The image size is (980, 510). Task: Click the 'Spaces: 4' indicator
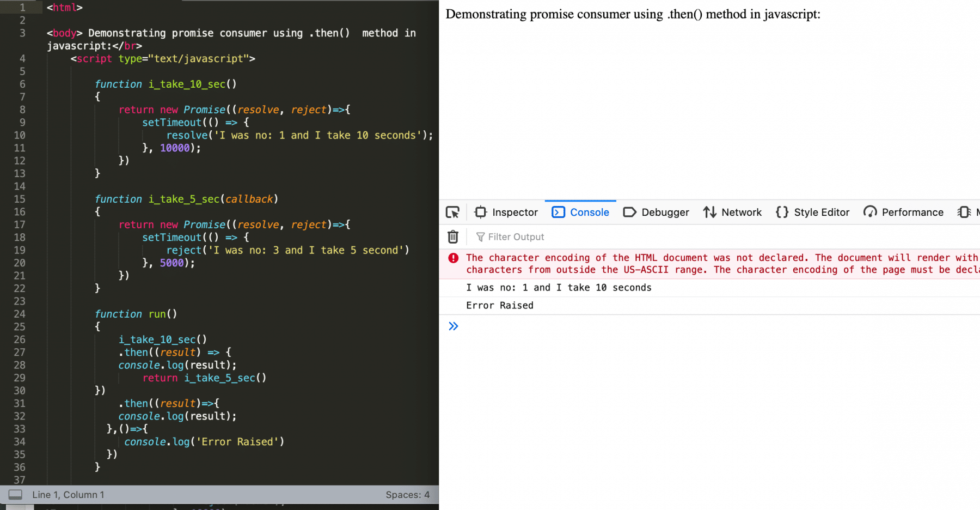tap(407, 494)
